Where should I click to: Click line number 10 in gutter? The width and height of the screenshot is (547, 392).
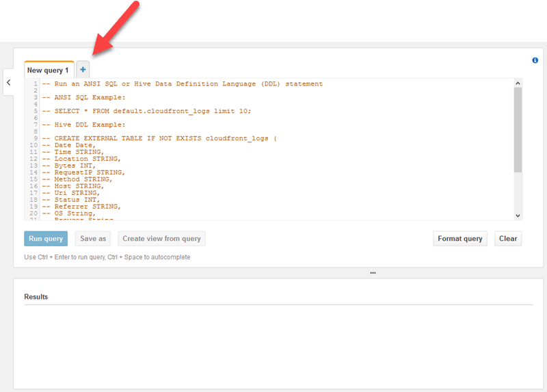click(34, 145)
